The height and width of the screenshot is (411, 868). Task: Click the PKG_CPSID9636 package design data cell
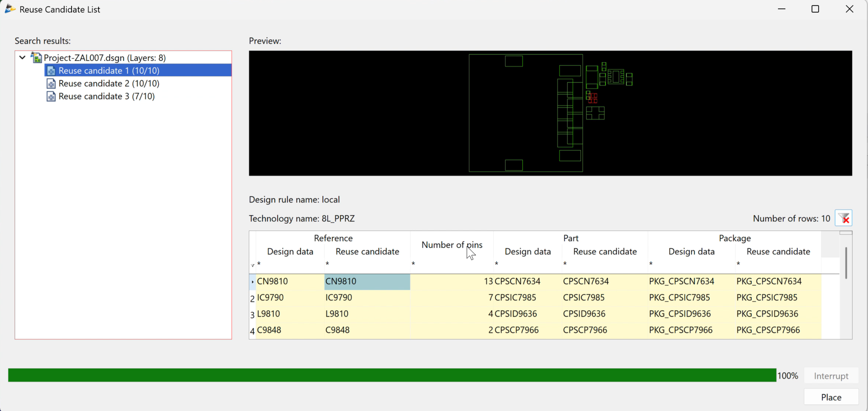[691, 314]
